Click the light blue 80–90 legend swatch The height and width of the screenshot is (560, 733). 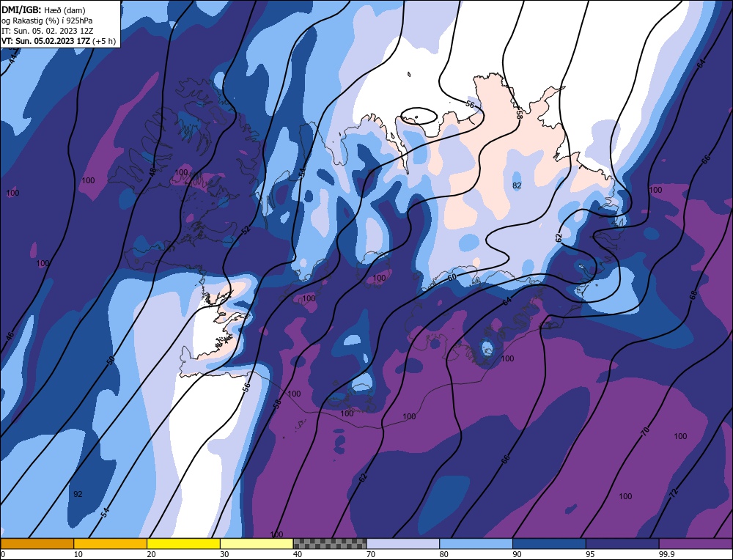(x=476, y=543)
